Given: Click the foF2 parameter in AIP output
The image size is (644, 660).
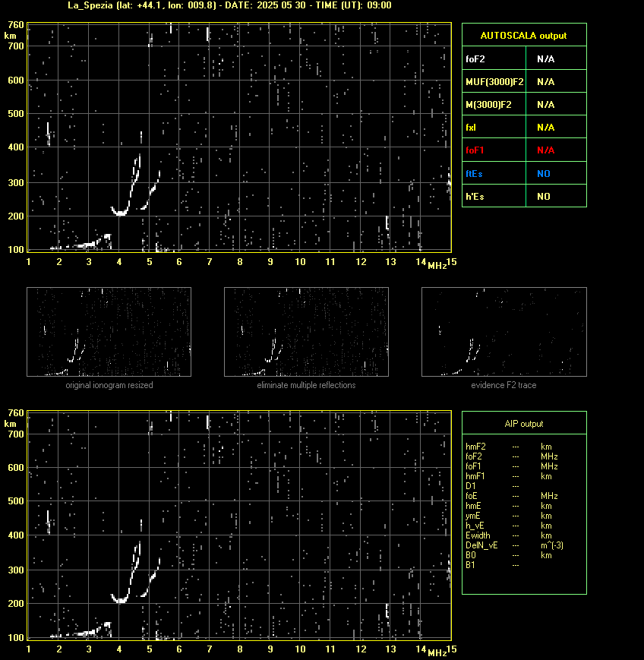Looking at the screenshot, I should pos(474,456).
